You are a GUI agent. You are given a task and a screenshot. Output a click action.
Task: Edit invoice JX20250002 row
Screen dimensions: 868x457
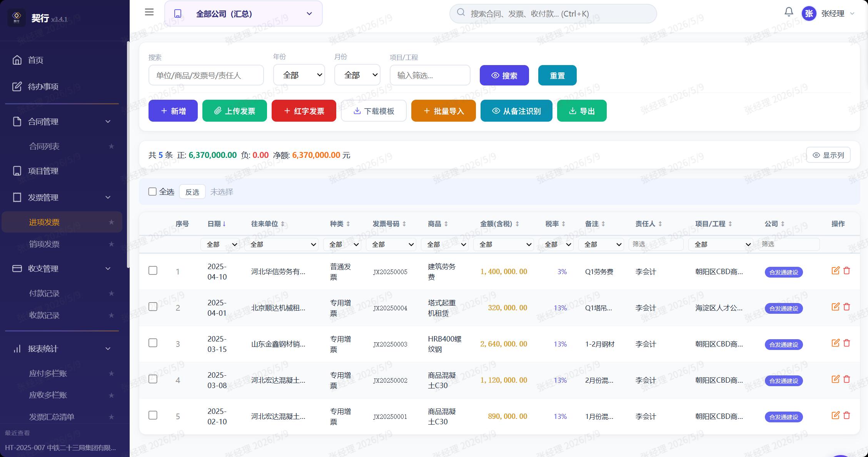click(x=836, y=379)
